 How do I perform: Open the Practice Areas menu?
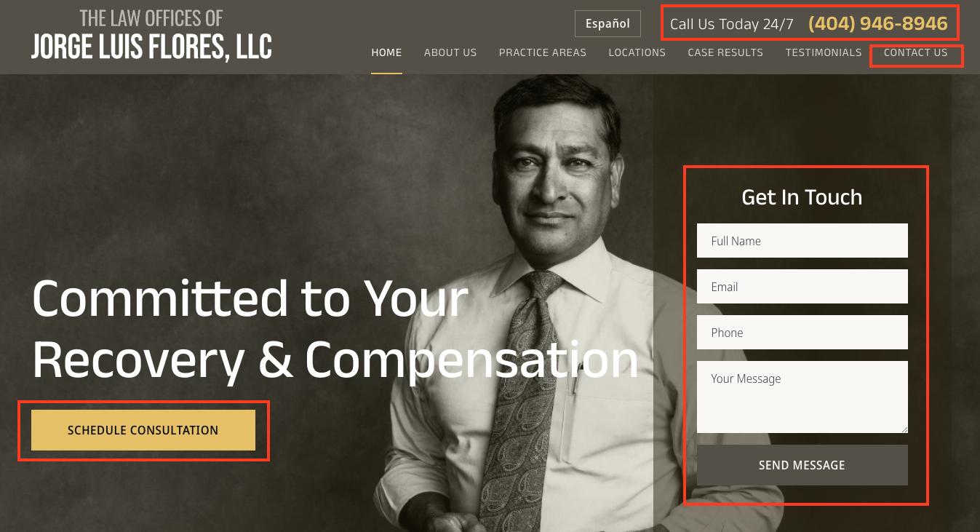coord(543,52)
